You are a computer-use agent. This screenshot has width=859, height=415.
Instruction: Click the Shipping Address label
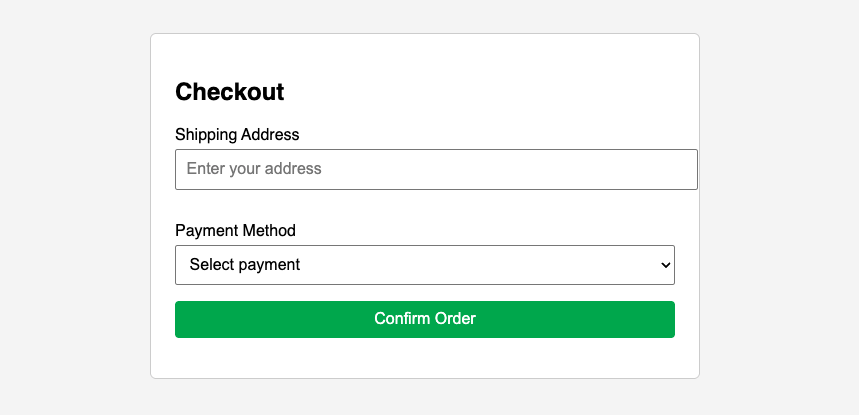(x=237, y=134)
